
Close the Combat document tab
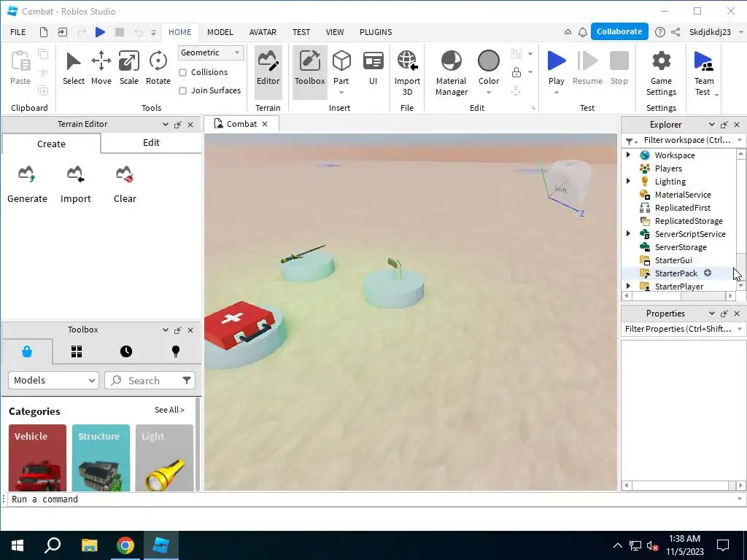(265, 124)
